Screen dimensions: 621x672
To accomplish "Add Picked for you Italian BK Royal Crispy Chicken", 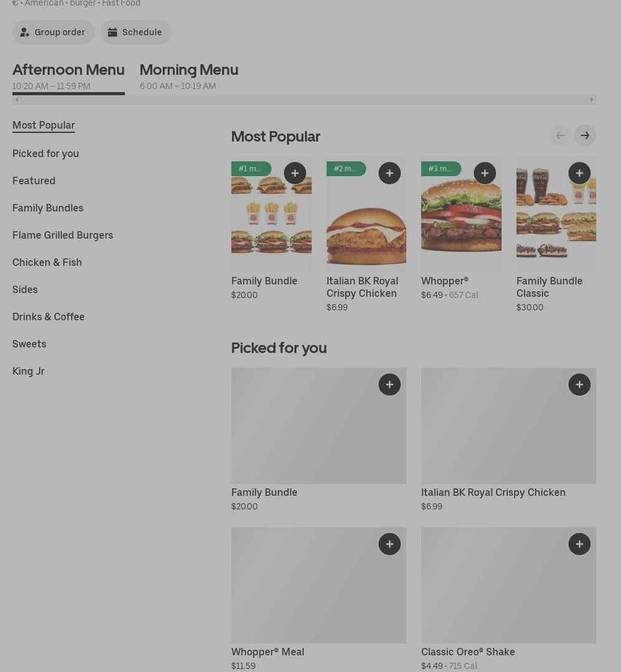I will [579, 385].
